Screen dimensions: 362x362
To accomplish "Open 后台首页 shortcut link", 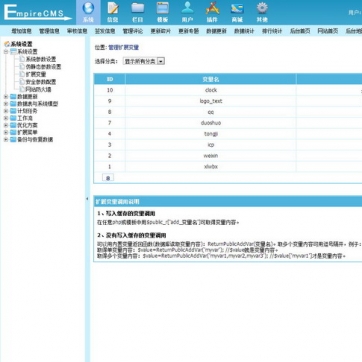I will 300,31.
